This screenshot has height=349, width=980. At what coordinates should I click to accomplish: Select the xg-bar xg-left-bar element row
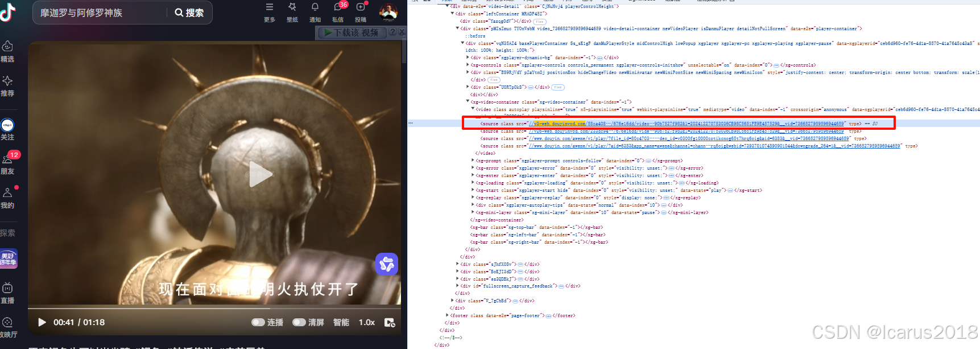[537, 235]
